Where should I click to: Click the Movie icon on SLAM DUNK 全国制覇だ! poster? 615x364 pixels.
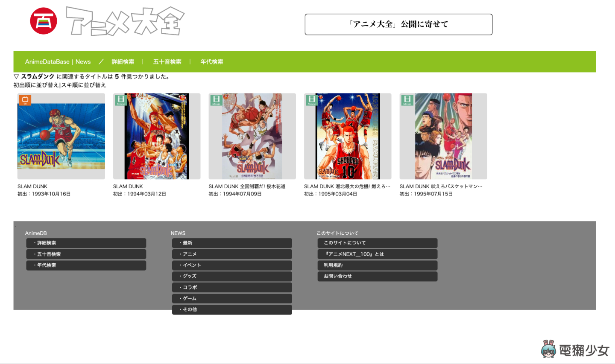coord(217,99)
